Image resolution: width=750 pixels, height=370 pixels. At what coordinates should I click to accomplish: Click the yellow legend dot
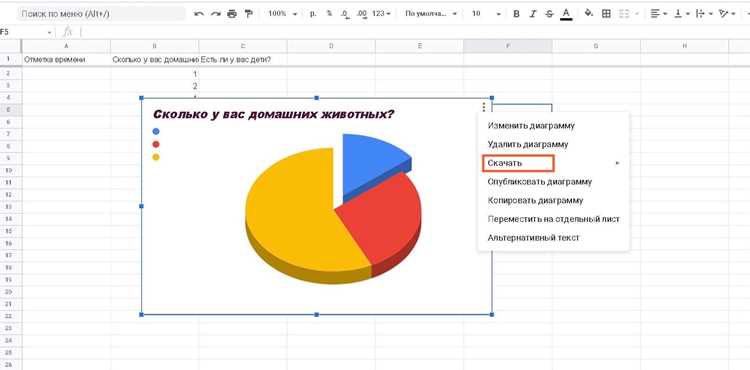[155, 157]
